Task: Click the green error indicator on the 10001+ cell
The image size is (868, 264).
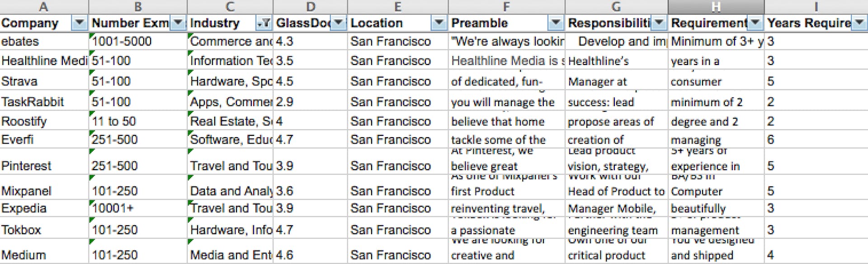Action: 91,203
